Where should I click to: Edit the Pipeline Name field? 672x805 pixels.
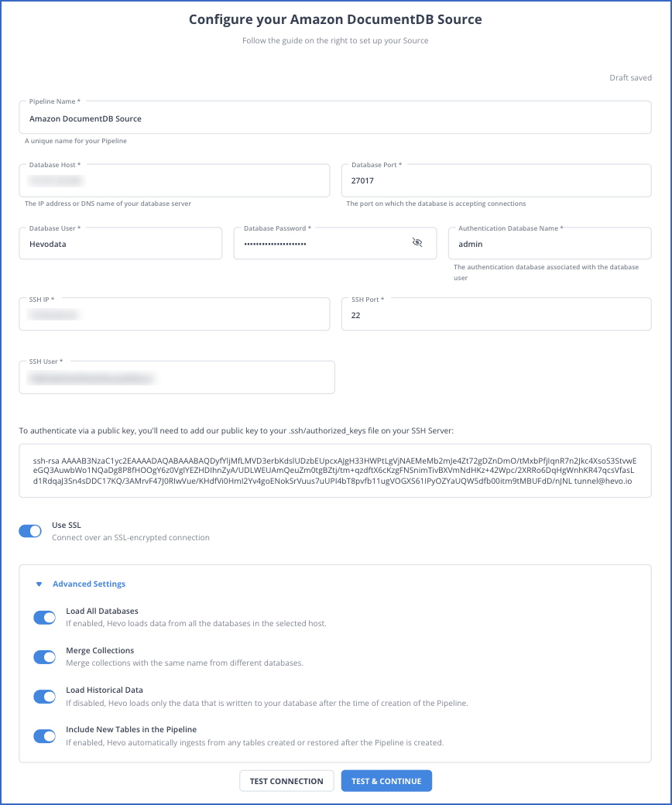tap(335, 118)
